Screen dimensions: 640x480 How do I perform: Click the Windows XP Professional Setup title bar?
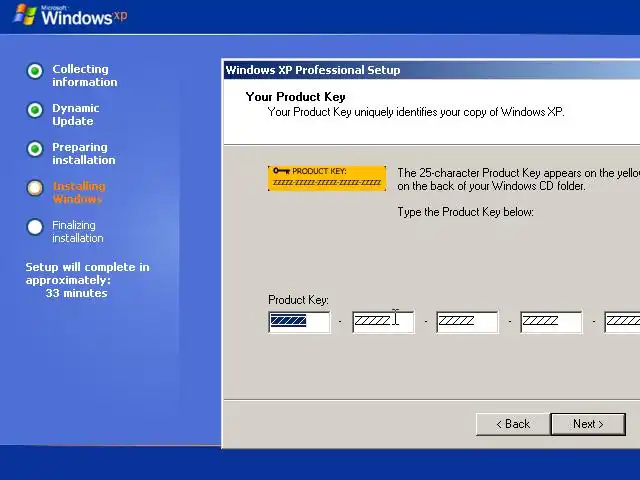tap(432, 70)
